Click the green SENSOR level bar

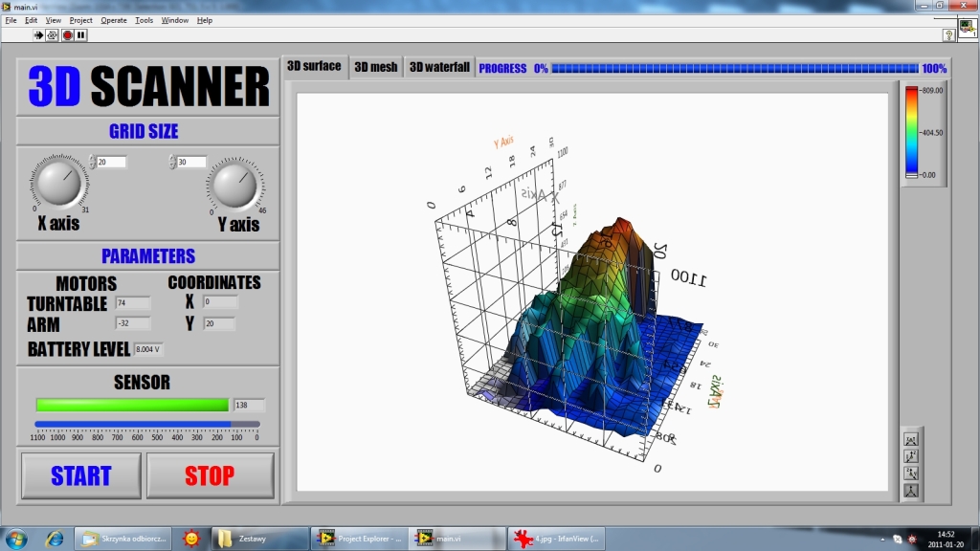click(x=132, y=405)
